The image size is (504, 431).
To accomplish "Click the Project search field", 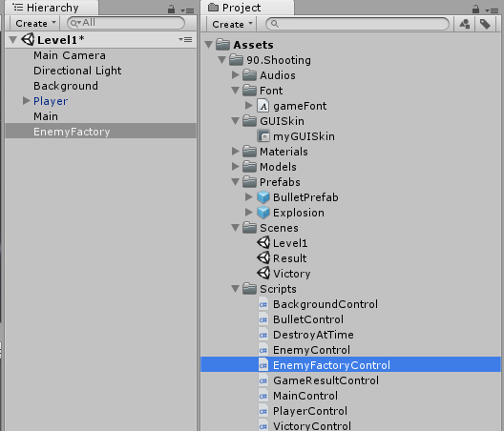I will pos(357,24).
